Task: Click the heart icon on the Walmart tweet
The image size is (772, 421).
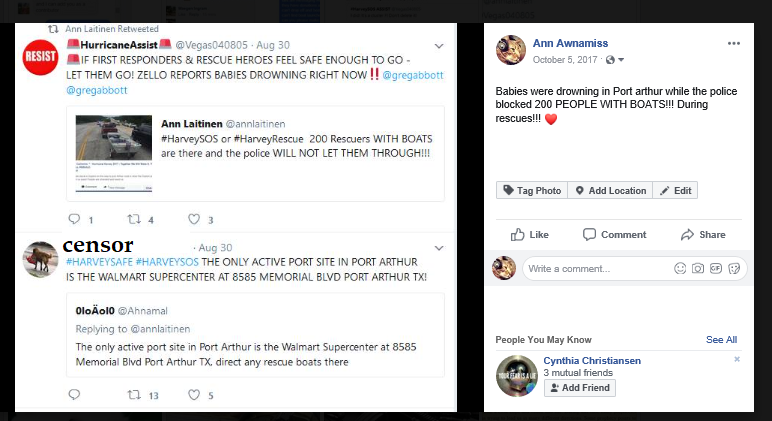Action: [x=194, y=395]
